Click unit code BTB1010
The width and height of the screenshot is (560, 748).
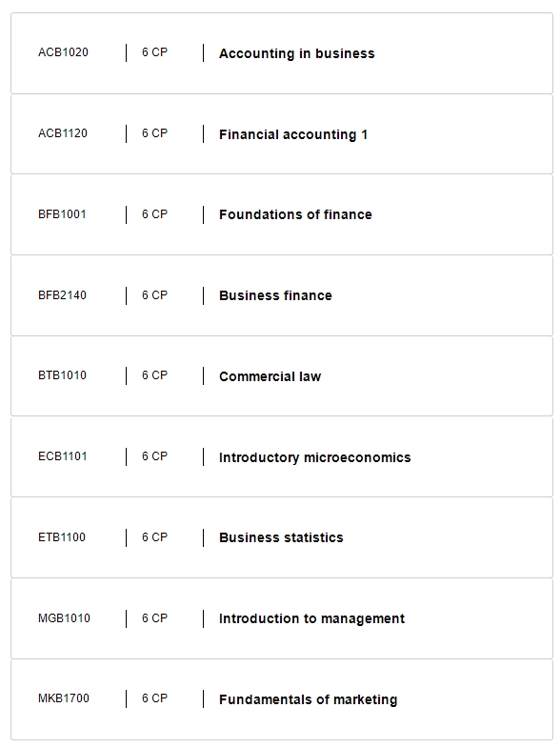tap(62, 375)
